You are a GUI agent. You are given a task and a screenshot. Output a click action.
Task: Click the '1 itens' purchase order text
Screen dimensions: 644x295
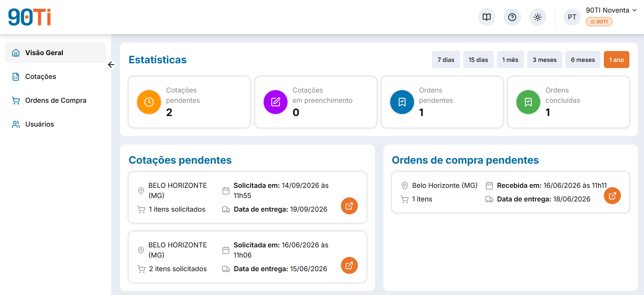pyautogui.click(x=422, y=199)
